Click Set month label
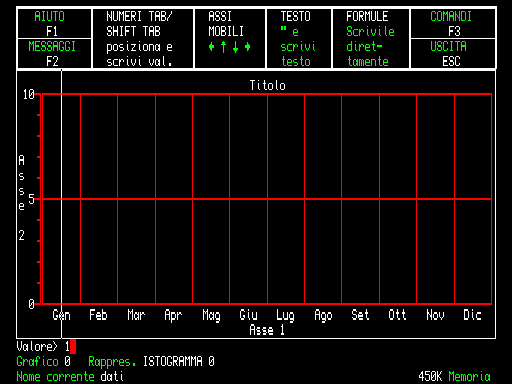 [360, 315]
